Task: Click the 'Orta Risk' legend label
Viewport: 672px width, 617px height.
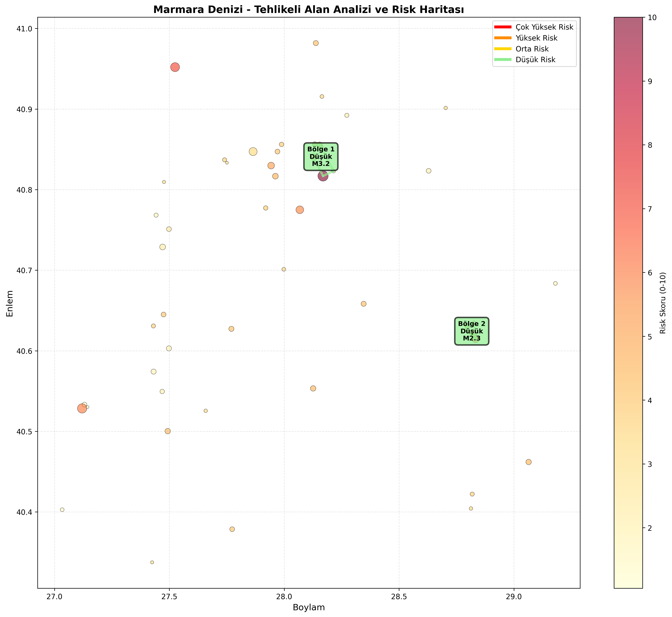Action: point(532,49)
